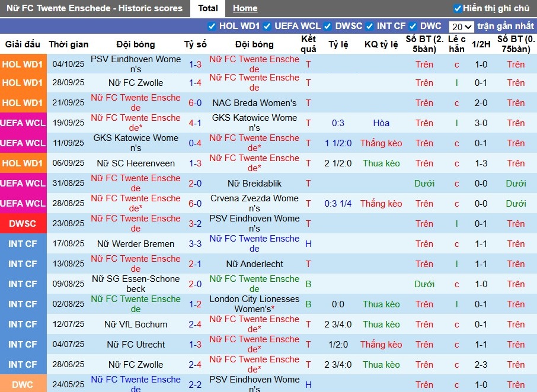Open the Nữ Werder Bremen team link
537x392 pixels.
click(x=136, y=244)
